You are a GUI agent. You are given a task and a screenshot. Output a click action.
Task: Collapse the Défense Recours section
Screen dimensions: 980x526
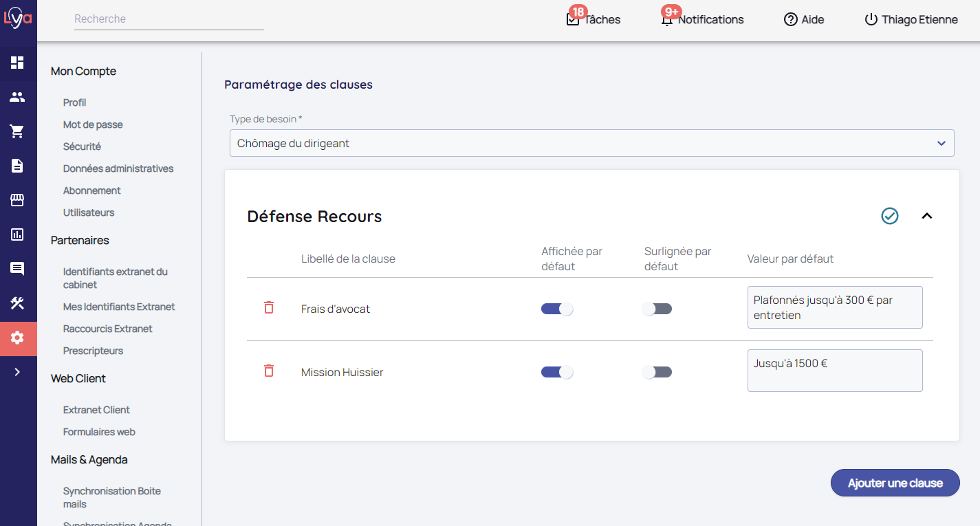click(x=927, y=217)
